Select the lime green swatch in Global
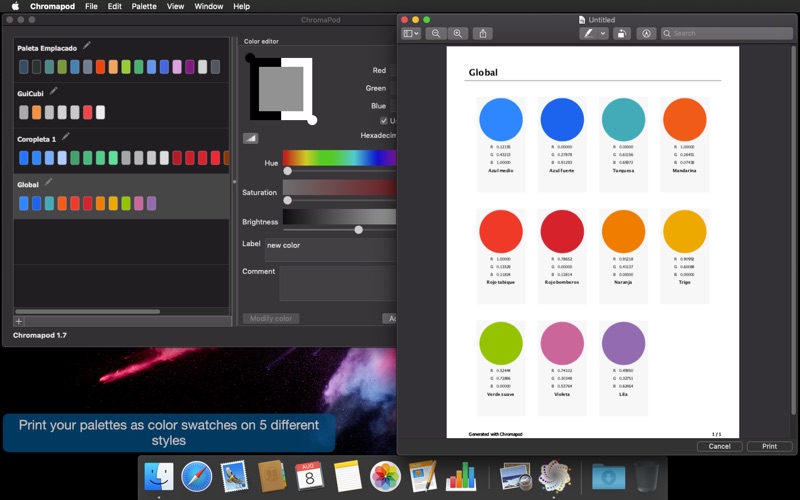This screenshot has height=500, width=800. [x=126, y=204]
